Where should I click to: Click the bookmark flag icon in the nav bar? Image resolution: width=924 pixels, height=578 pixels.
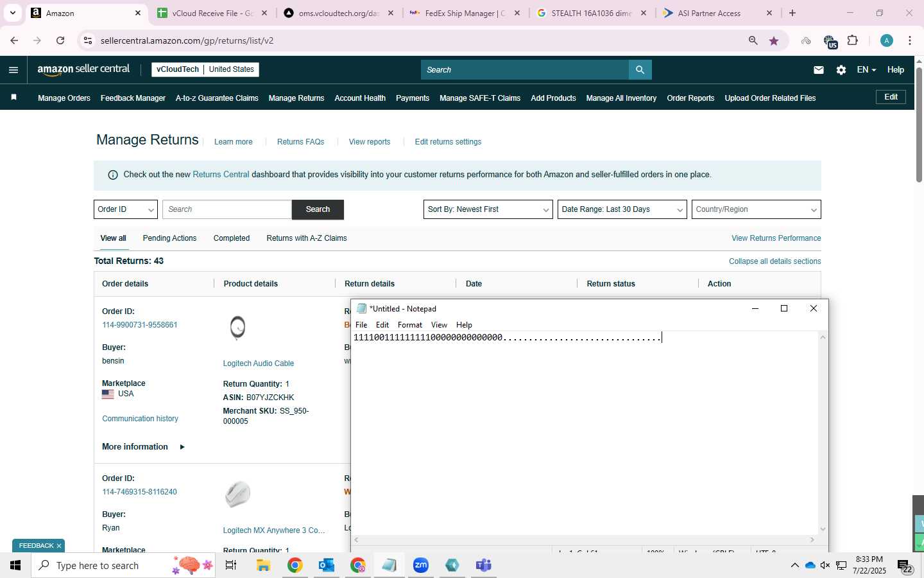click(x=14, y=98)
